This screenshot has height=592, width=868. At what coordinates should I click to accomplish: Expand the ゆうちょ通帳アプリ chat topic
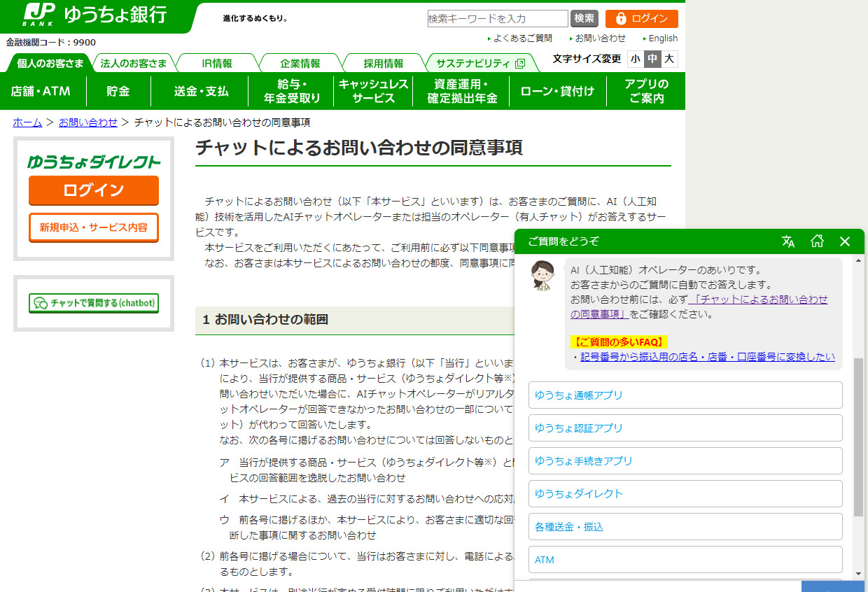685,395
